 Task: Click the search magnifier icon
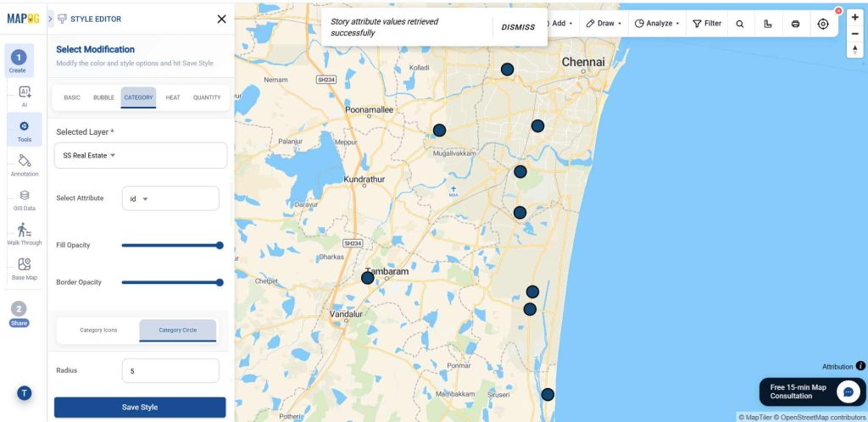click(740, 24)
